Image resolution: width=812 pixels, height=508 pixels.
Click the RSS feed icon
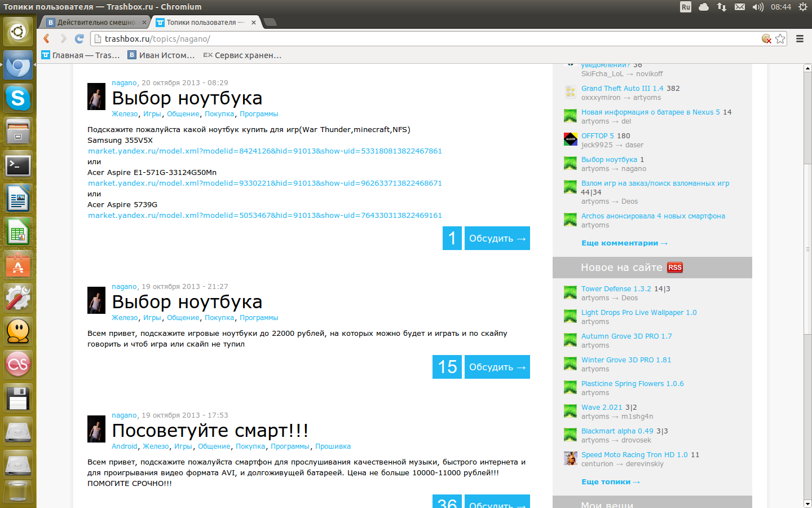(x=675, y=268)
